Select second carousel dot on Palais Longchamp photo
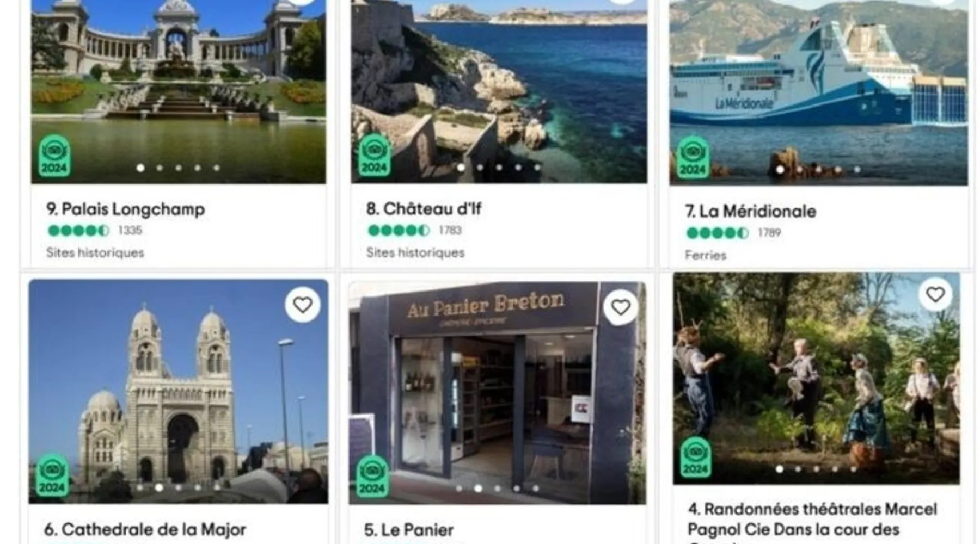980x544 pixels. pos(160,168)
